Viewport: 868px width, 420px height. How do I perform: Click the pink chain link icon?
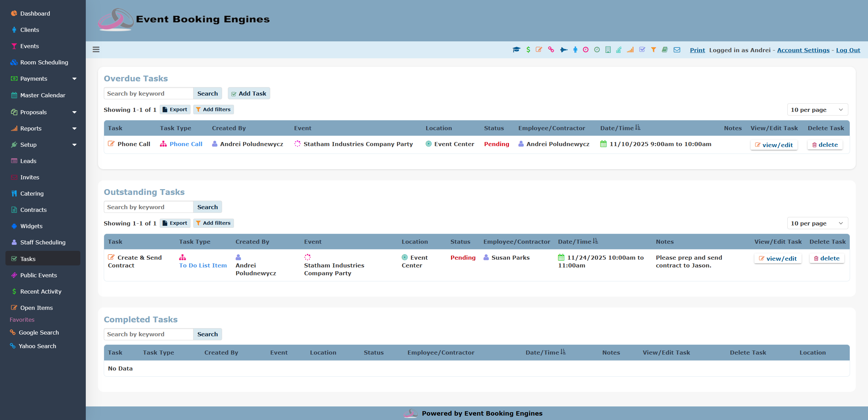tap(551, 50)
